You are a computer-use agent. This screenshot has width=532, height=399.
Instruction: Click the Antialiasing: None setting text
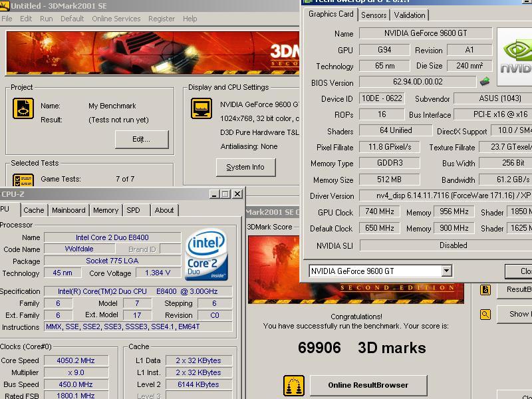click(x=249, y=146)
